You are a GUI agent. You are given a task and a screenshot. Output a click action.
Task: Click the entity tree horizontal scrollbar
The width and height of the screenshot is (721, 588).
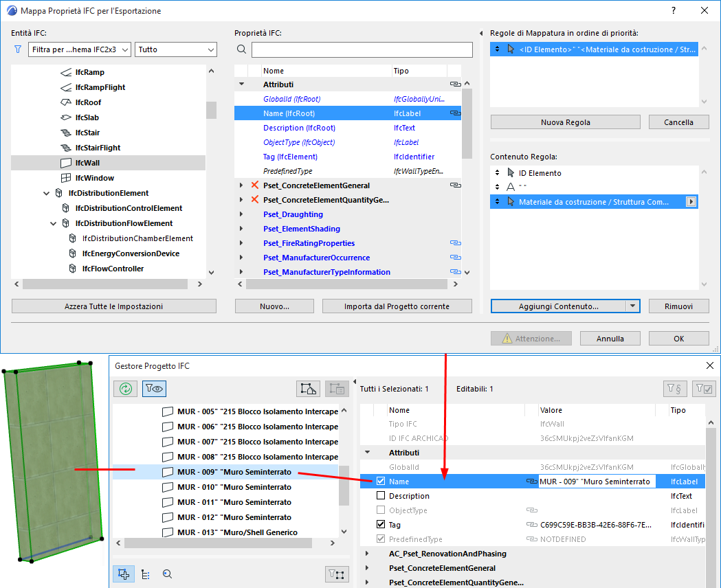click(x=105, y=284)
